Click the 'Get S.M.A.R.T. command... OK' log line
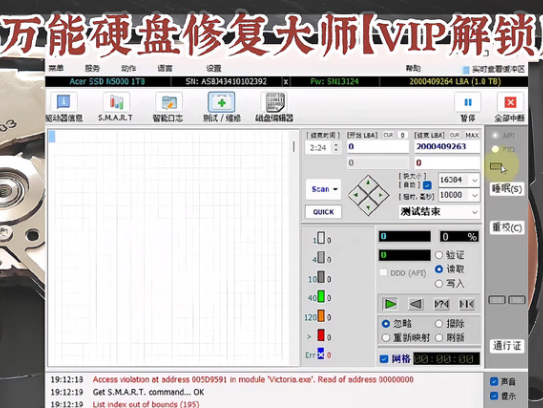 pos(149,392)
